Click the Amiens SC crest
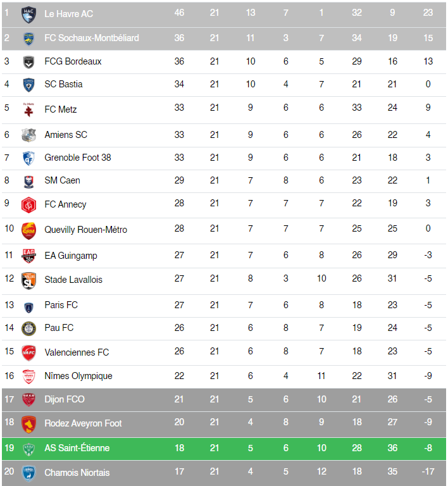448x486 pixels. tap(28, 135)
